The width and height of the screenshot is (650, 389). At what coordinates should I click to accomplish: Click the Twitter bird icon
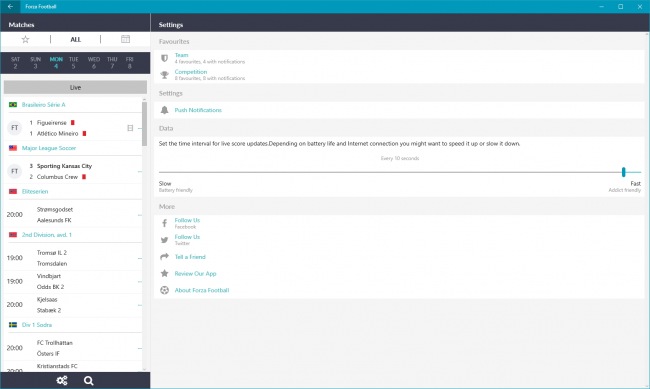tap(165, 240)
